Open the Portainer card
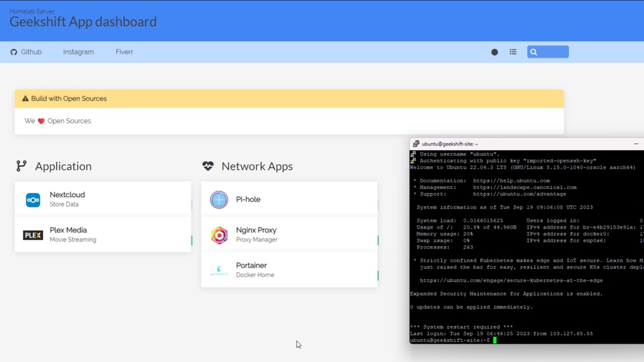Viewport: 644px width, 362px height. (x=290, y=269)
